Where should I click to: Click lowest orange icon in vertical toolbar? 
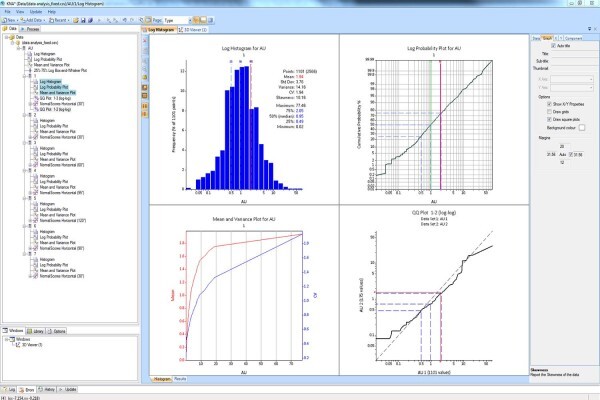(x=145, y=114)
